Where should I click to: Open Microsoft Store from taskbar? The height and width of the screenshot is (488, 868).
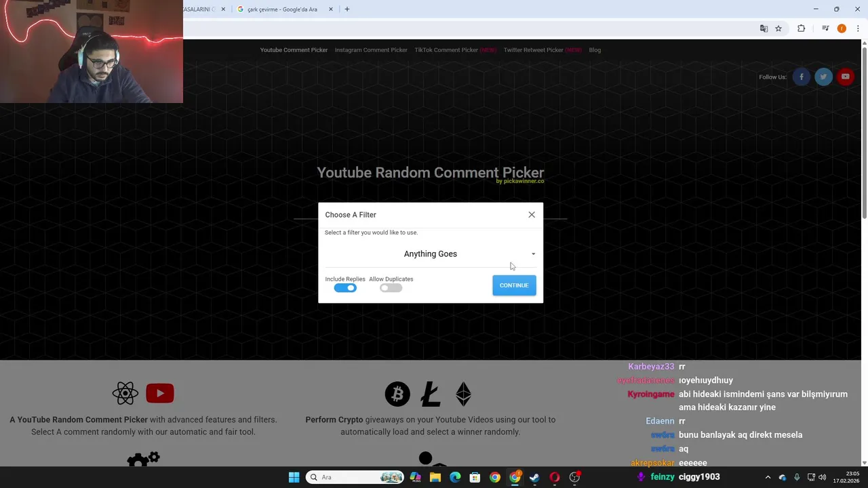475,477
